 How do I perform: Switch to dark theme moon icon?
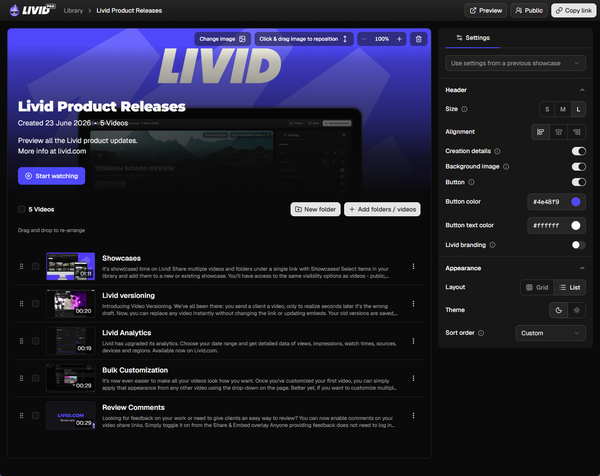tap(558, 310)
